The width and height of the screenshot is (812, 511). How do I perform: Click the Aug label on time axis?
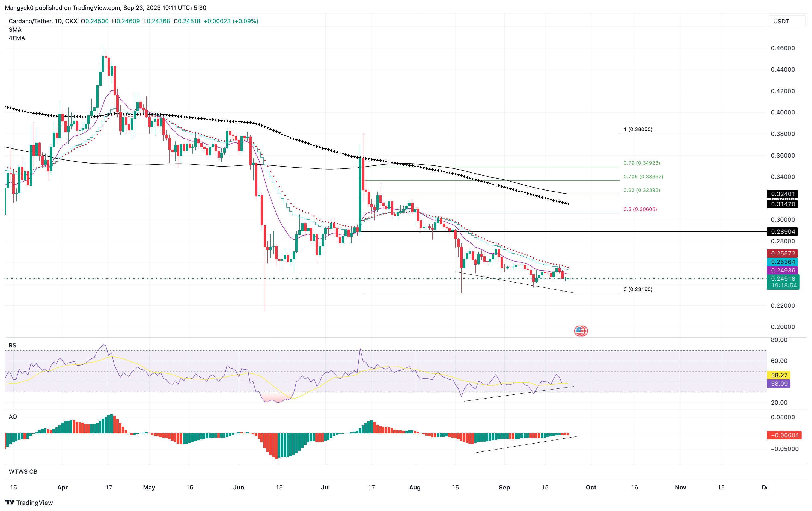click(415, 488)
